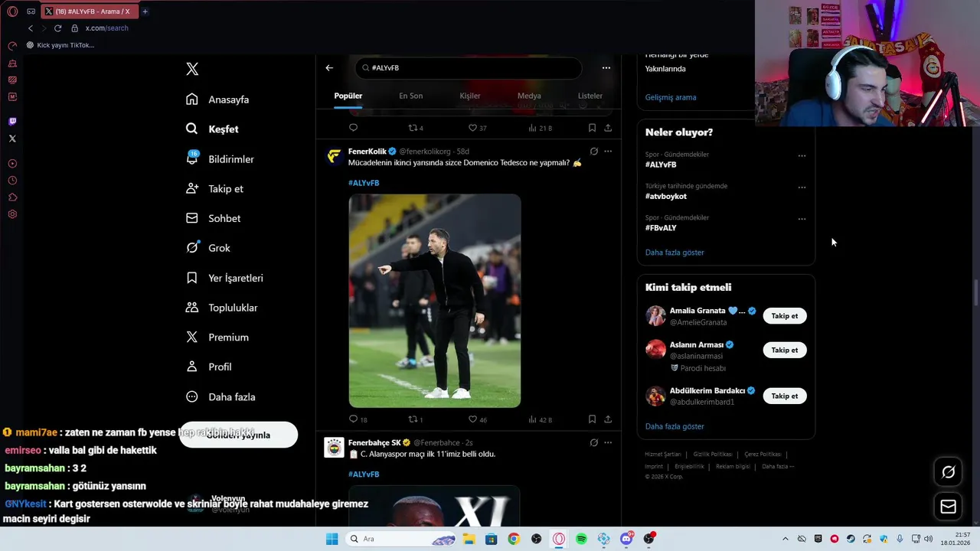Open FenerKolik profile avatar
Screen dimensions: 980x551
click(334, 157)
